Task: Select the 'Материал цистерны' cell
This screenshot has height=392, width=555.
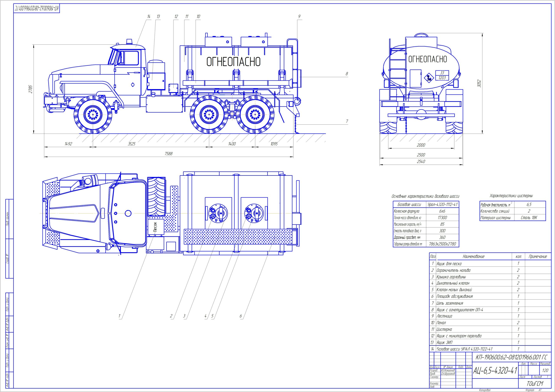Action: [x=497, y=218]
